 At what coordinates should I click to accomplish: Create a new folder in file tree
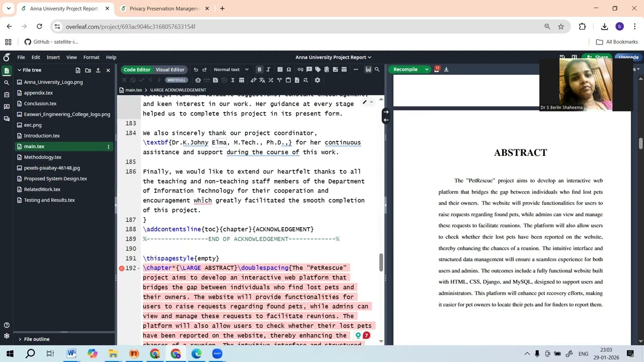(x=88, y=70)
